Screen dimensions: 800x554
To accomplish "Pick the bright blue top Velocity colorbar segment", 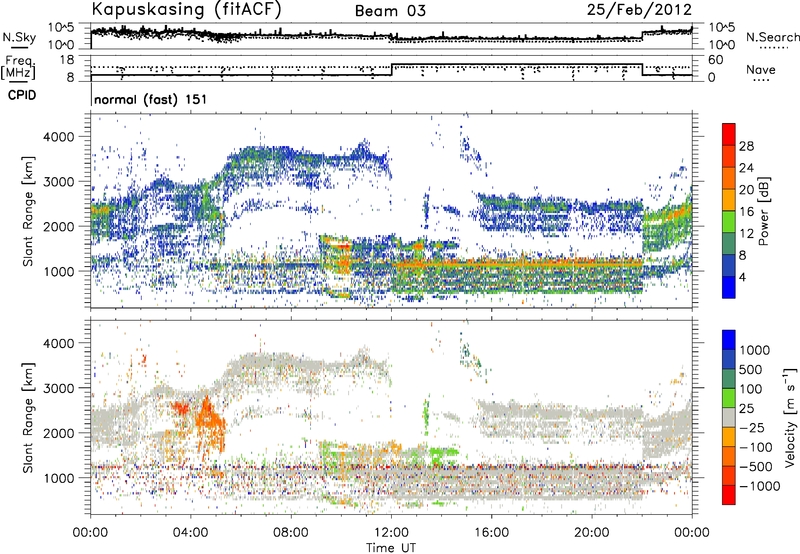I will point(729,340).
